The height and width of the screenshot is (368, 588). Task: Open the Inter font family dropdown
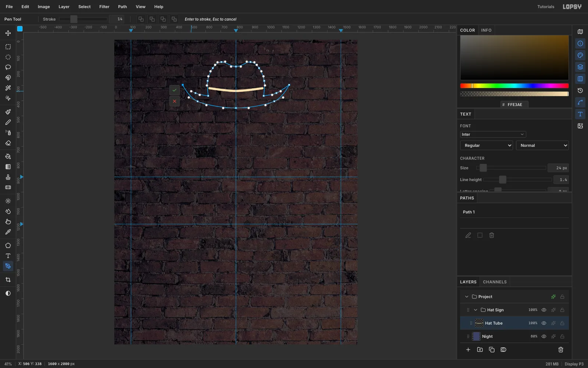pyautogui.click(x=493, y=134)
